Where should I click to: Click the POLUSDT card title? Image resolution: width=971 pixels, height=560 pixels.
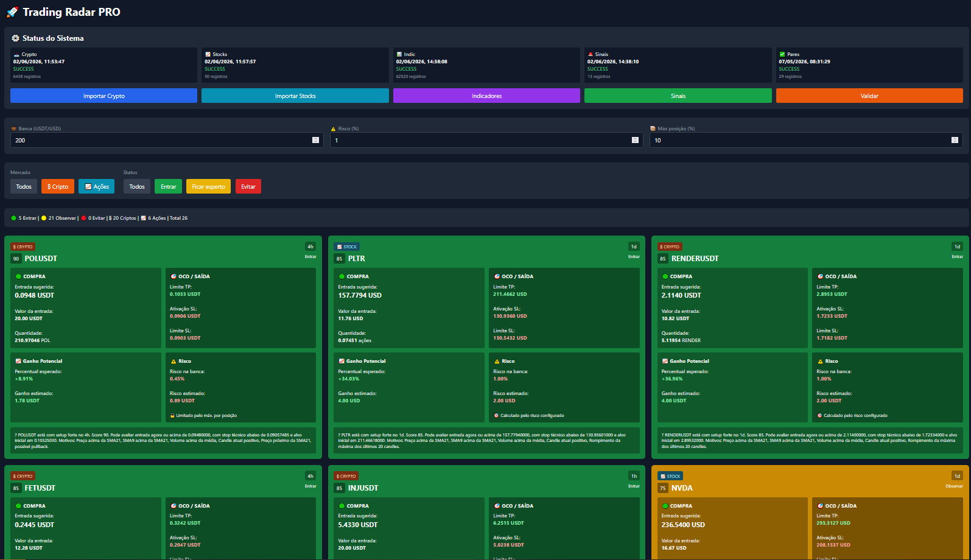pos(41,259)
